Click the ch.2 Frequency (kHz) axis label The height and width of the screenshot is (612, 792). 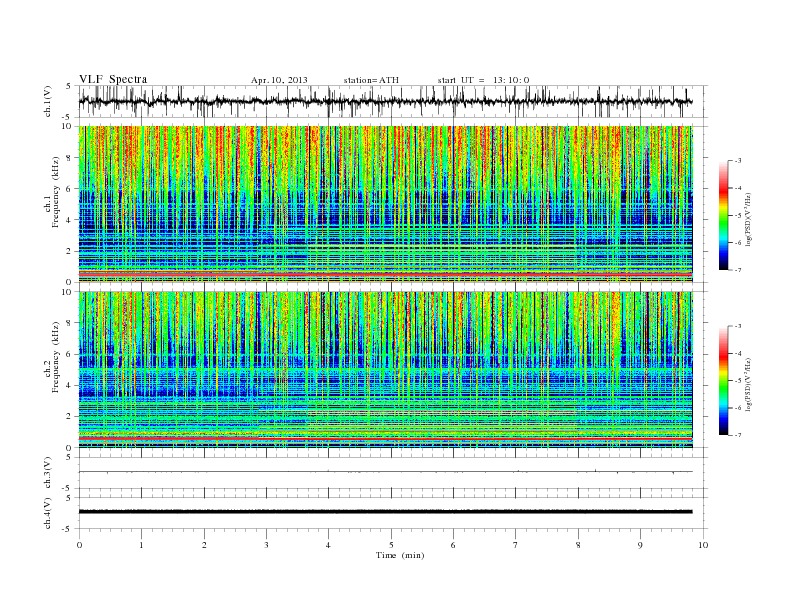52,358
